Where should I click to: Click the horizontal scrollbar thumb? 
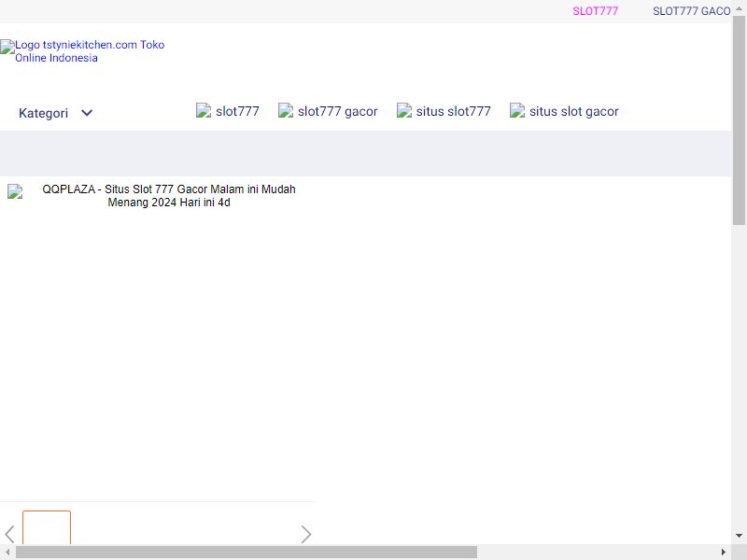point(247,552)
